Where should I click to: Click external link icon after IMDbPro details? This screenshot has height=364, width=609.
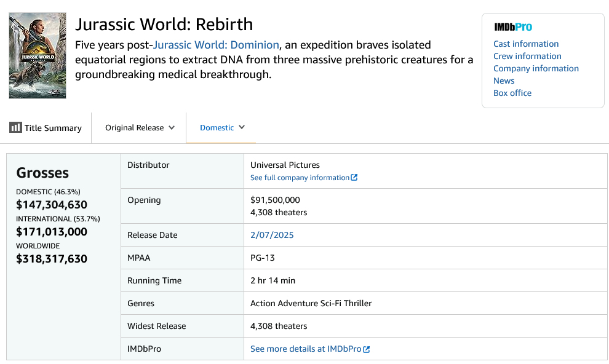[x=366, y=349]
